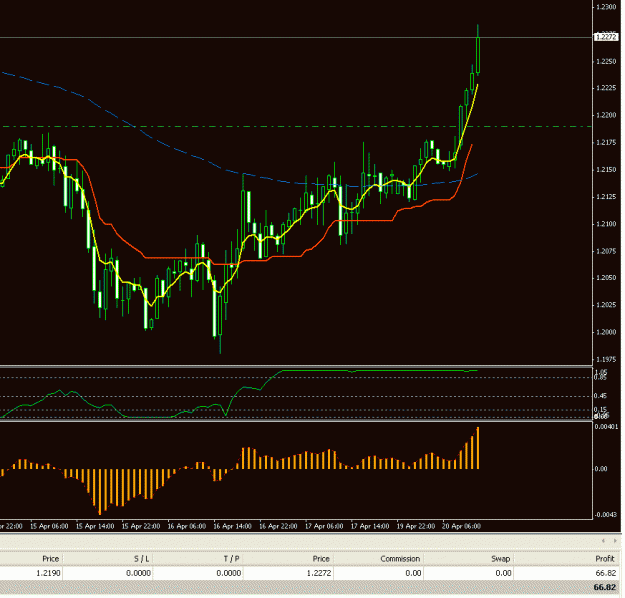Screen dimensions: 625x598
Task: Click the right scroll arrow above the Profit column
Action: pyautogui.click(x=615, y=541)
